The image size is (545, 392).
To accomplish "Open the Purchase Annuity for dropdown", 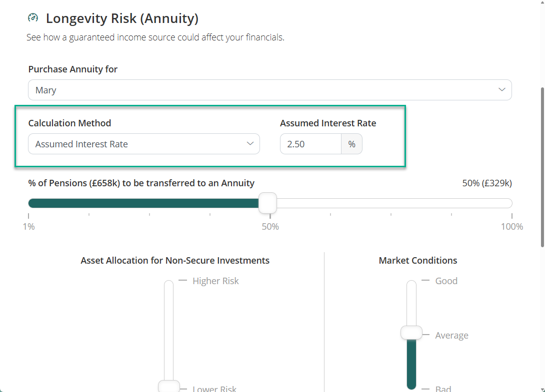I will pyautogui.click(x=269, y=90).
